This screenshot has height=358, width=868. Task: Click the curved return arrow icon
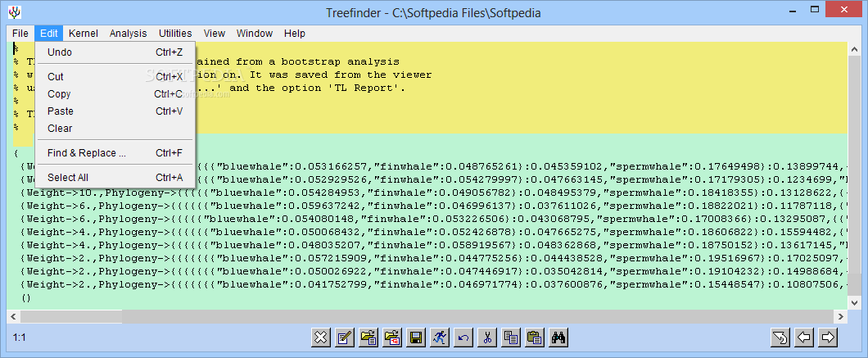point(780,338)
